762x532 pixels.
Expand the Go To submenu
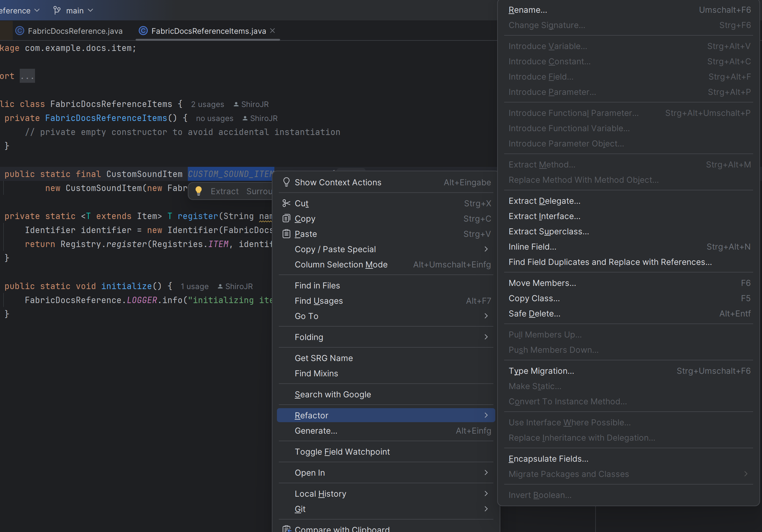pos(306,316)
